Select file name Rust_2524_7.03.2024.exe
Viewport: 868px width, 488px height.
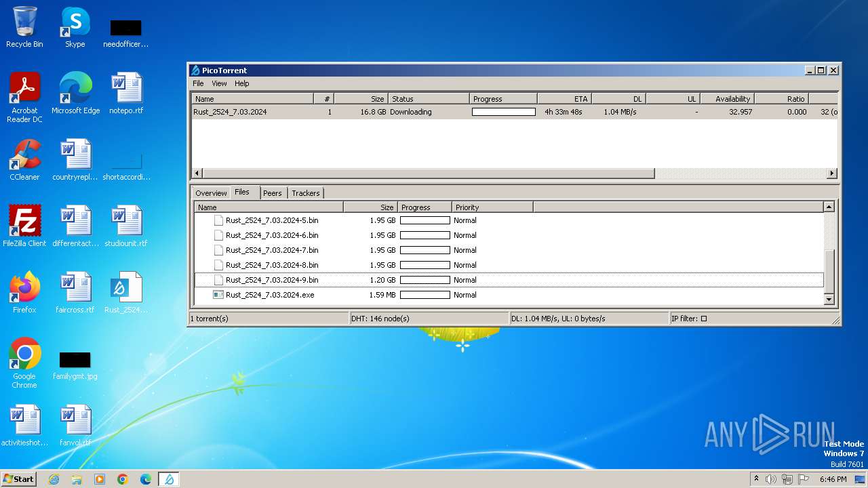tap(270, 295)
